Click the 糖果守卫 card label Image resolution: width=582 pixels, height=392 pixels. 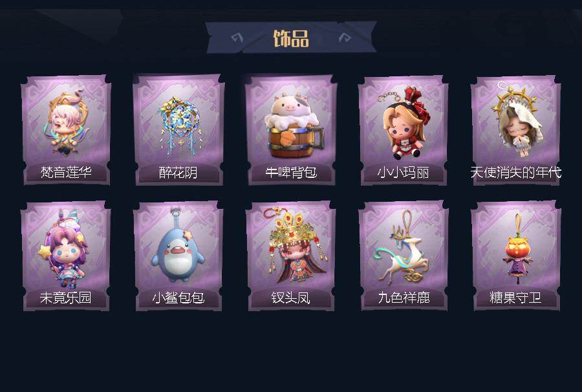[515, 298]
